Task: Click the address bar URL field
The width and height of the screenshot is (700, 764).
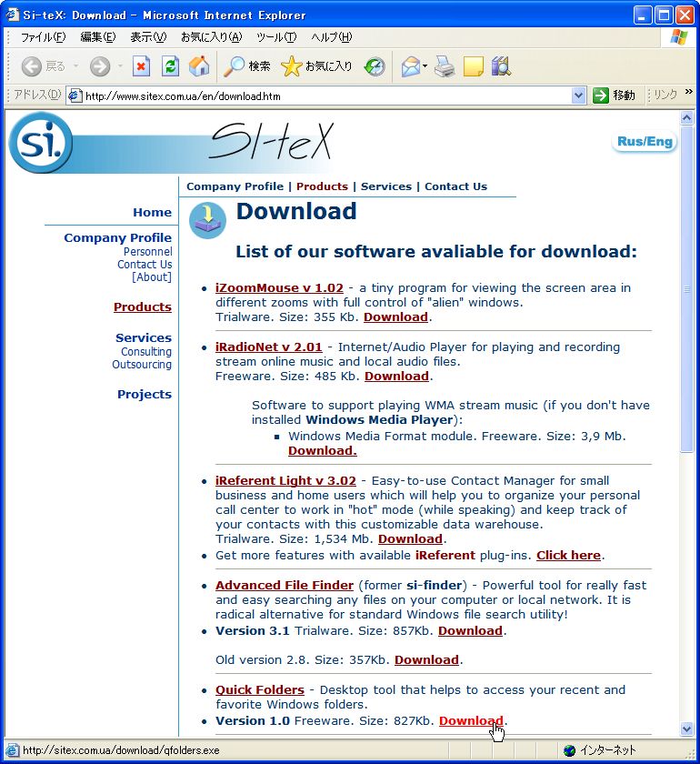Action: [x=326, y=96]
